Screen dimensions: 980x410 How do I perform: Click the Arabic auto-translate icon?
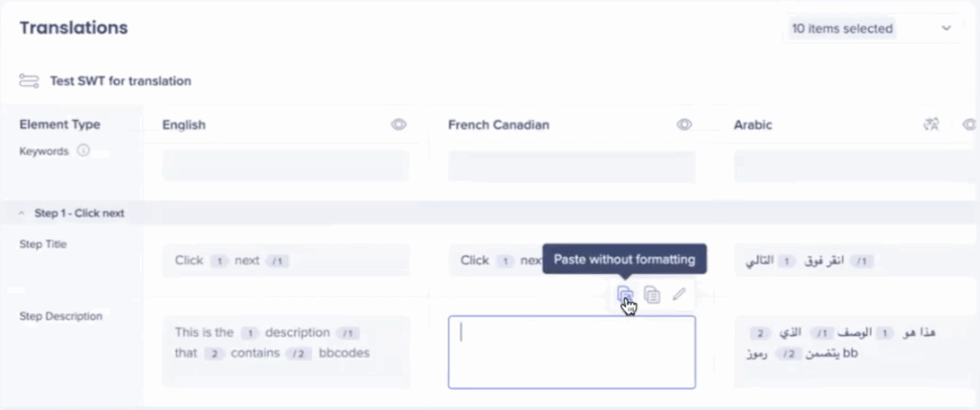pos(931,125)
